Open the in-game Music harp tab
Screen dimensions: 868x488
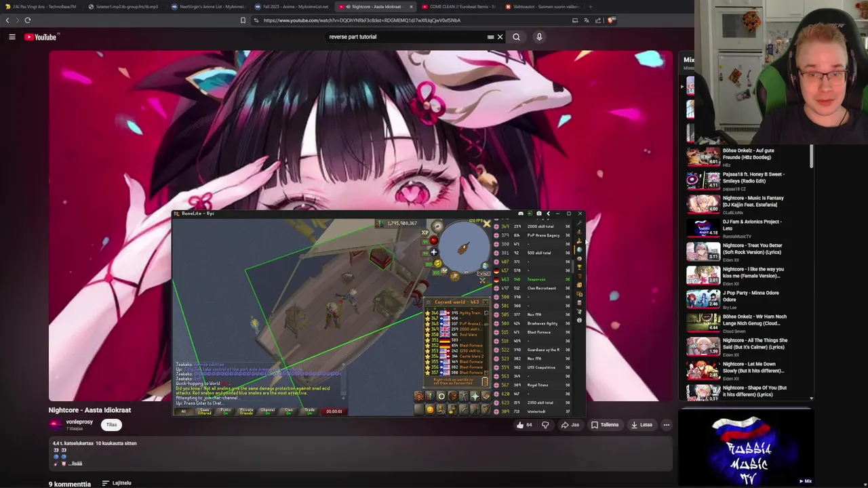pos(486,409)
